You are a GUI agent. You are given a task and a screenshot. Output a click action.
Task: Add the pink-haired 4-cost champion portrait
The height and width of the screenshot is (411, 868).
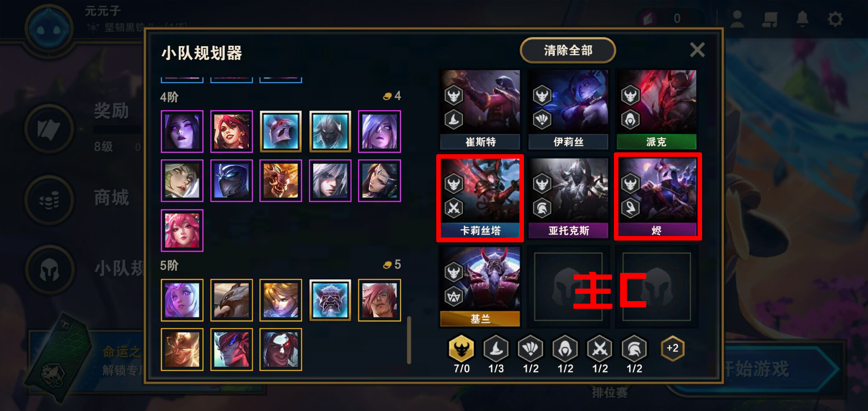coord(182,231)
